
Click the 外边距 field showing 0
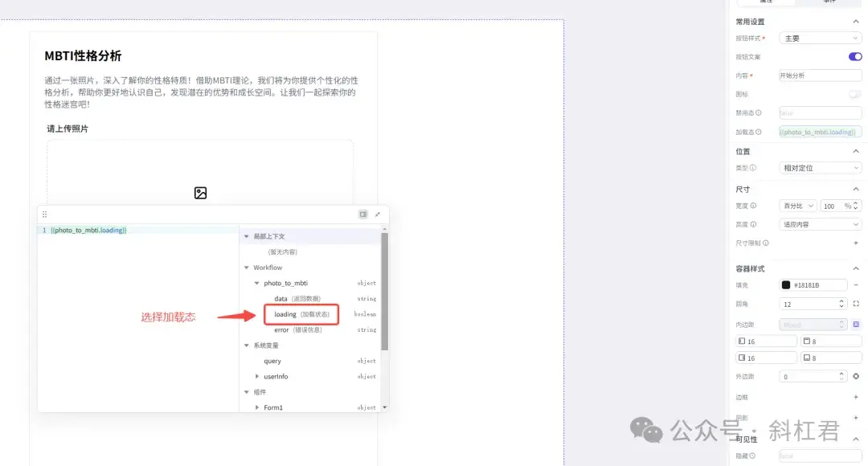809,376
